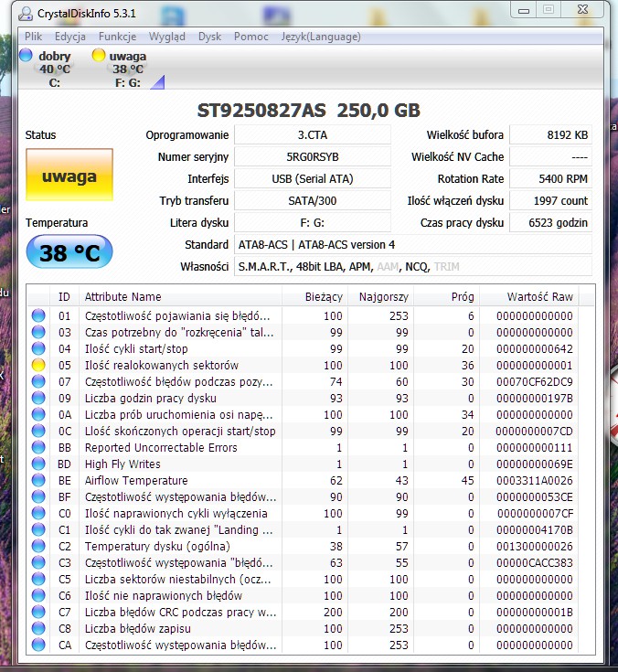Click the power-on hours value 6523 godzin
The image size is (618, 672).
(x=550, y=223)
